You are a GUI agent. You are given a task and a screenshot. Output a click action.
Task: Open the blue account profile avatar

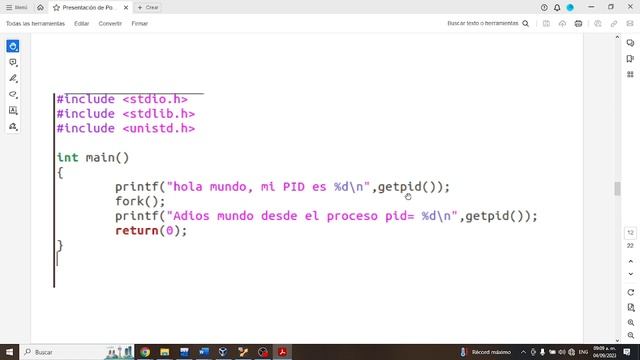click(570, 7)
